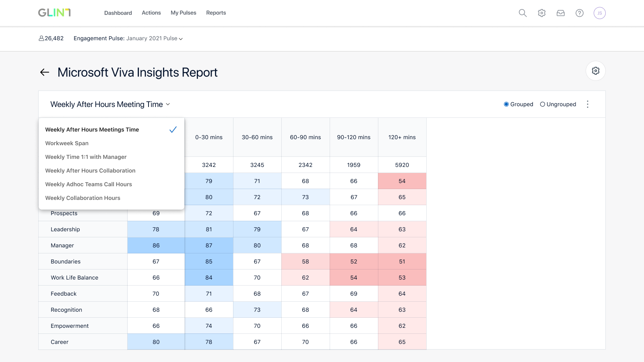Choose Weekly After Hours Collaboration option
Viewport: 644px width, 362px height.
[111, 171]
